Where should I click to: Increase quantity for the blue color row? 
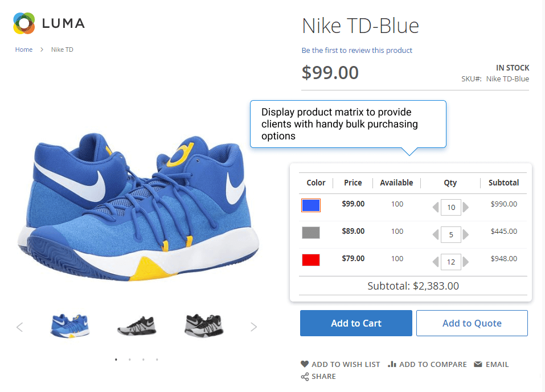(466, 207)
